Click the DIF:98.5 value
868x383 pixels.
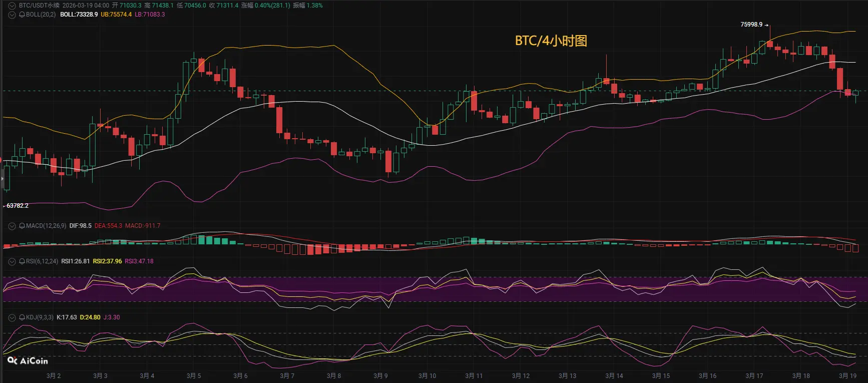pyautogui.click(x=81, y=226)
